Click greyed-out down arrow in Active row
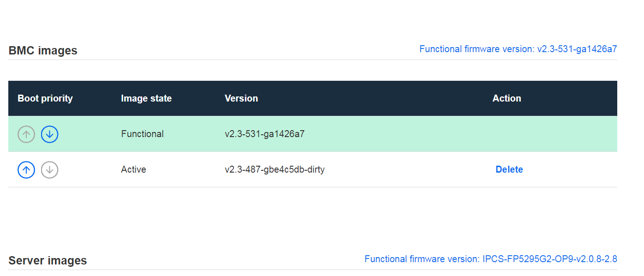Viewport: 644px width, 276px height. click(x=49, y=170)
